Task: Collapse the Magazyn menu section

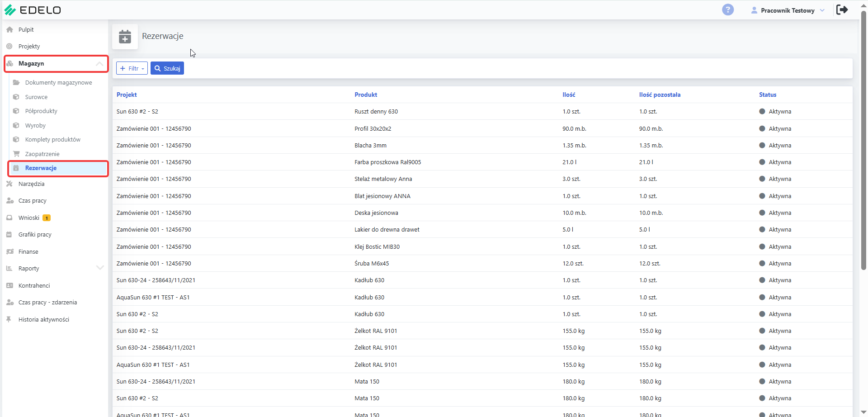Action: (99, 64)
